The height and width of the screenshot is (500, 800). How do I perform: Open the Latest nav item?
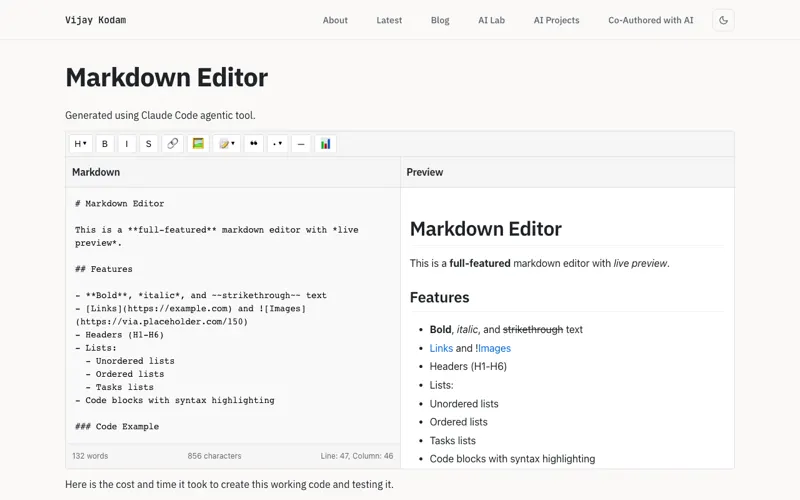[x=389, y=20]
